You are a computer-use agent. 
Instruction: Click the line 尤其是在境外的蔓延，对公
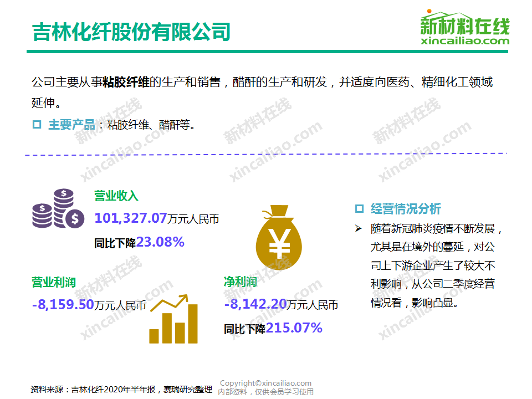[x=433, y=247]
